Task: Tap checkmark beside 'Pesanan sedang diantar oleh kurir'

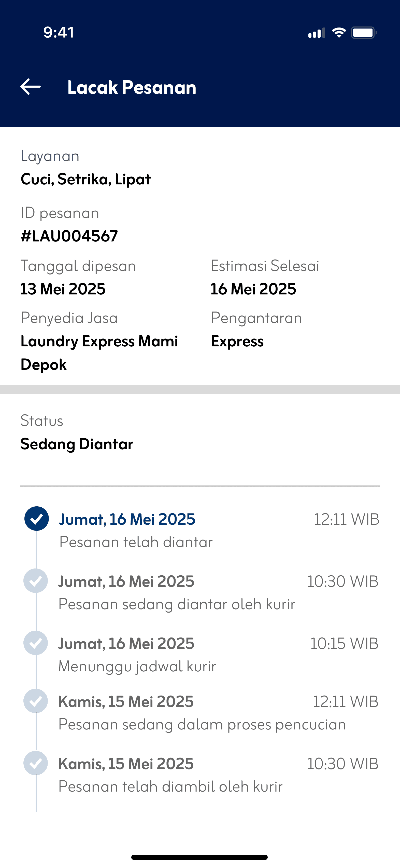Action: [x=36, y=581]
